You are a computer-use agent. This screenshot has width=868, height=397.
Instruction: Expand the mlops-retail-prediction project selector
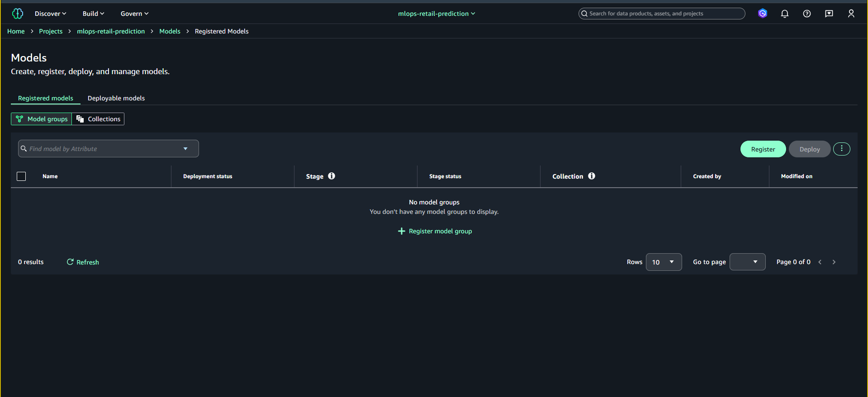[436, 14]
